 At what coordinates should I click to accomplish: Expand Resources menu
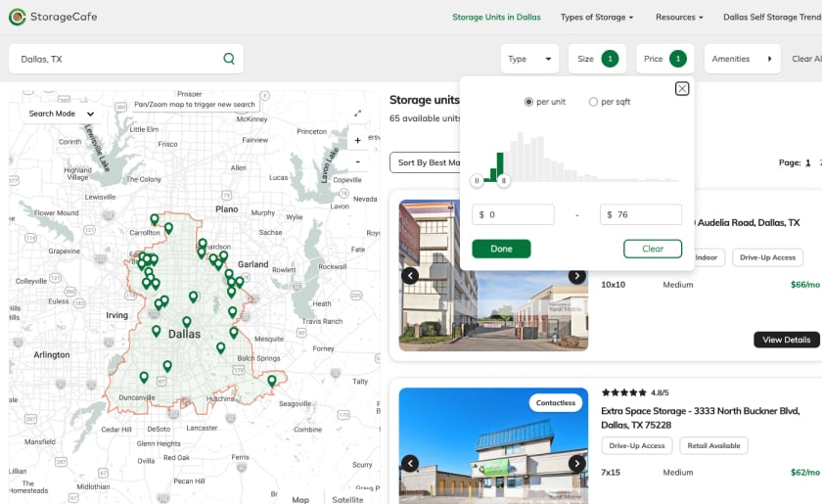point(679,18)
